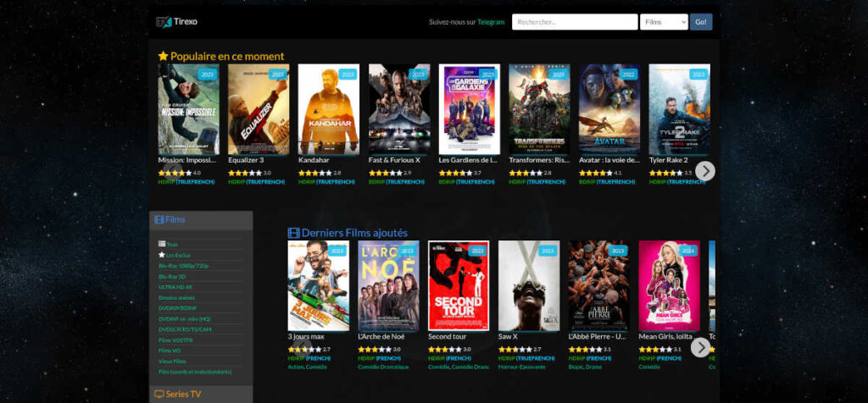Select Film (sourds et malentendants) category
The image size is (868, 403).
(195, 372)
